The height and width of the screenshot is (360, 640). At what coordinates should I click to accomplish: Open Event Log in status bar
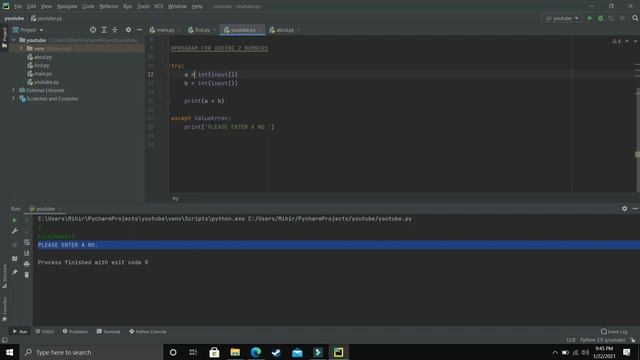(x=614, y=332)
